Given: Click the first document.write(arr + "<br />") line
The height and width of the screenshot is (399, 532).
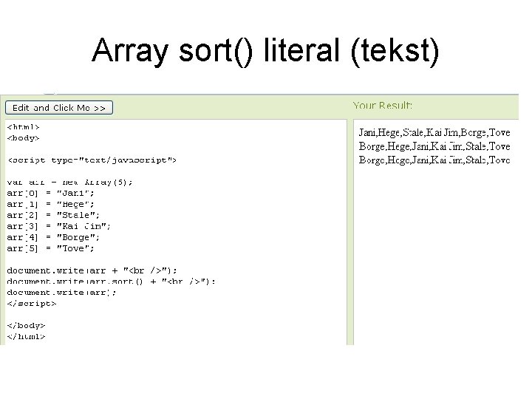Looking at the screenshot, I should pos(92,270).
